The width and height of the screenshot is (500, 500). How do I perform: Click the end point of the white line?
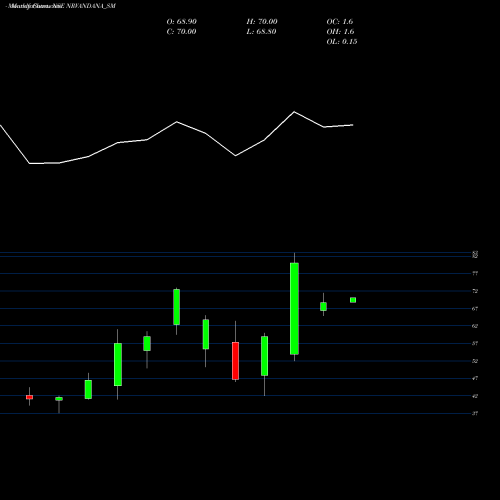pos(353,125)
